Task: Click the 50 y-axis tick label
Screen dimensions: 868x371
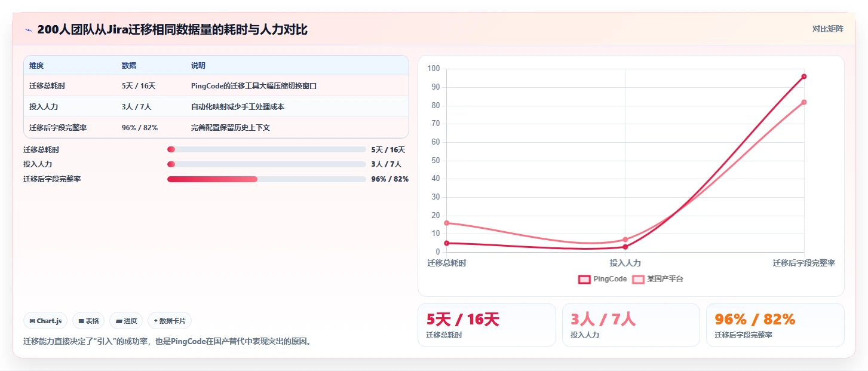Action: (436, 160)
